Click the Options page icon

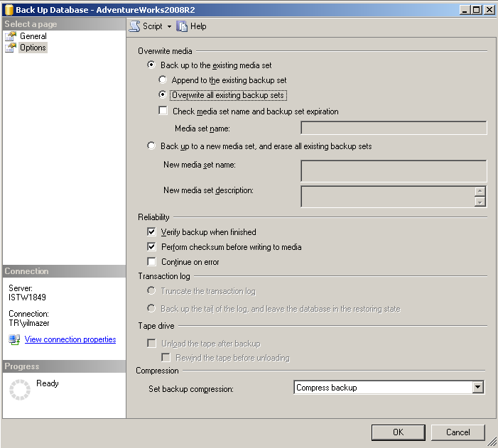point(11,48)
